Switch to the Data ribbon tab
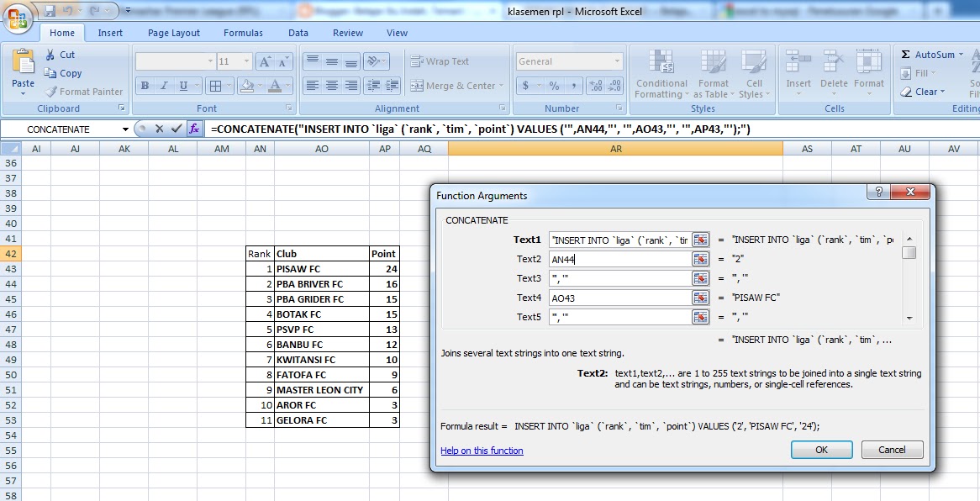 (298, 33)
